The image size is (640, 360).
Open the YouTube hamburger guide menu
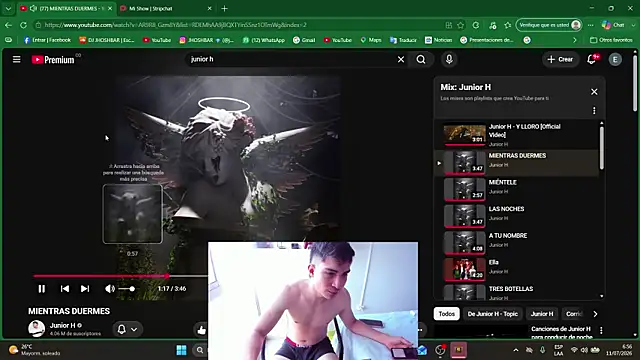pos(16,60)
